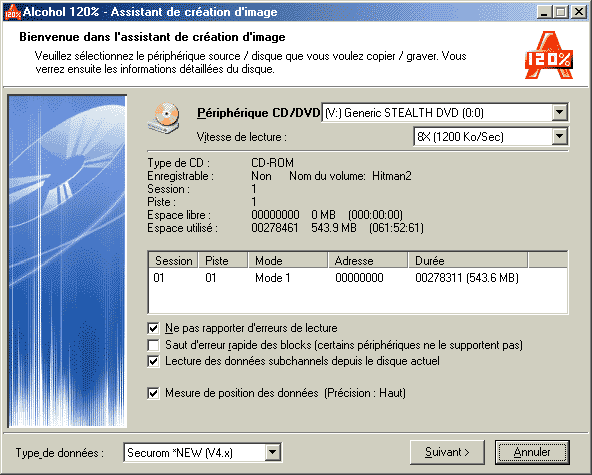Click the Piste column header
The width and height of the screenshot is (592, 475).
pyautogui.click(x=223, y=261)
